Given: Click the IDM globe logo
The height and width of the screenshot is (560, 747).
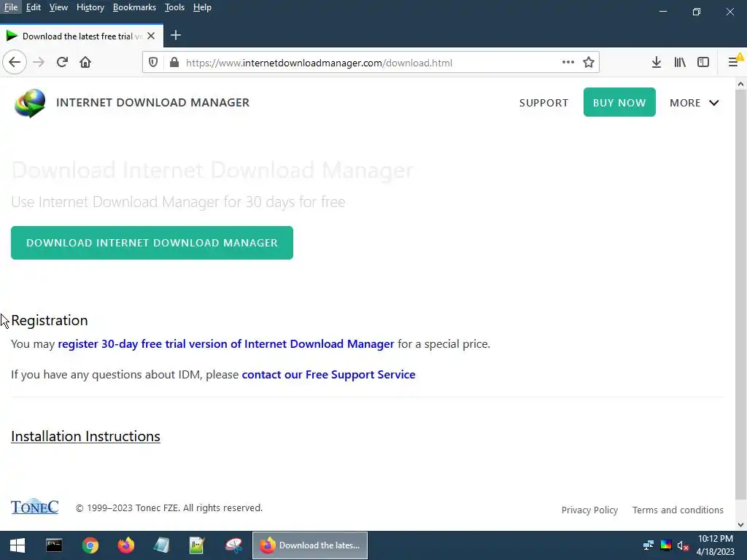Looking at the screenshot, I should pos(29,103).
